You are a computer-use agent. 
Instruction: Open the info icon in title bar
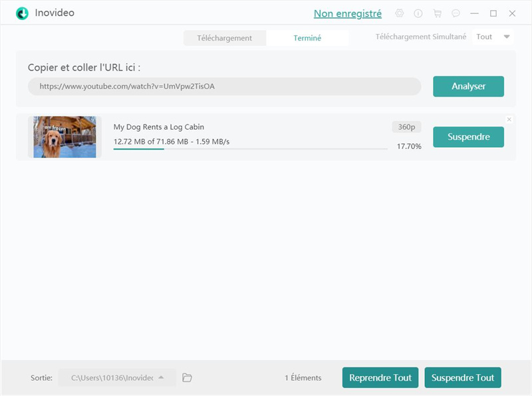coord(418,13)
